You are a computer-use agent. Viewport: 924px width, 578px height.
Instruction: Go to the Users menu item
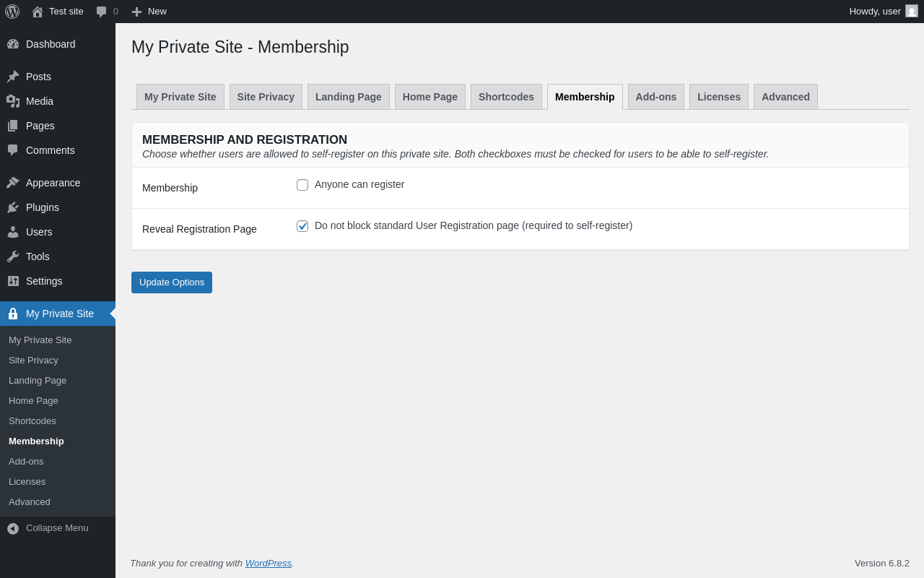pos(58,232)
